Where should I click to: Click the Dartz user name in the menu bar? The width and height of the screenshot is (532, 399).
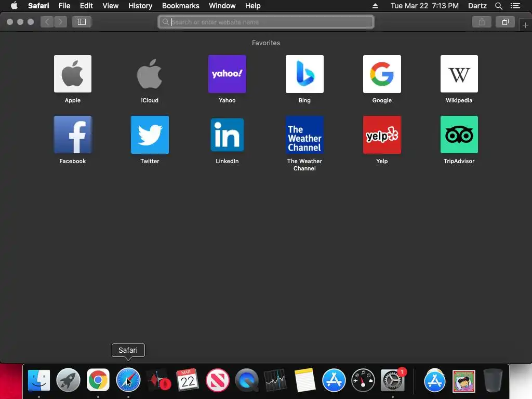coord(477,6)
